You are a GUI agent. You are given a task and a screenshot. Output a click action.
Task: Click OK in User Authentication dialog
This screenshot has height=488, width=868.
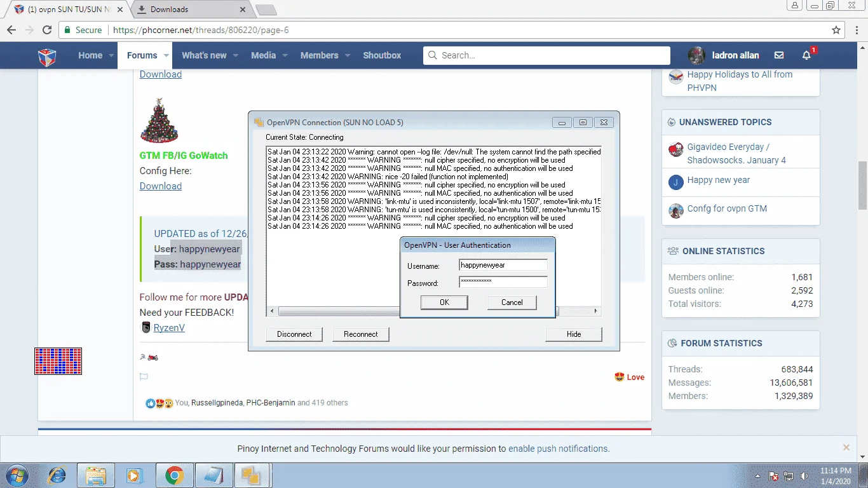coord(444,302)
